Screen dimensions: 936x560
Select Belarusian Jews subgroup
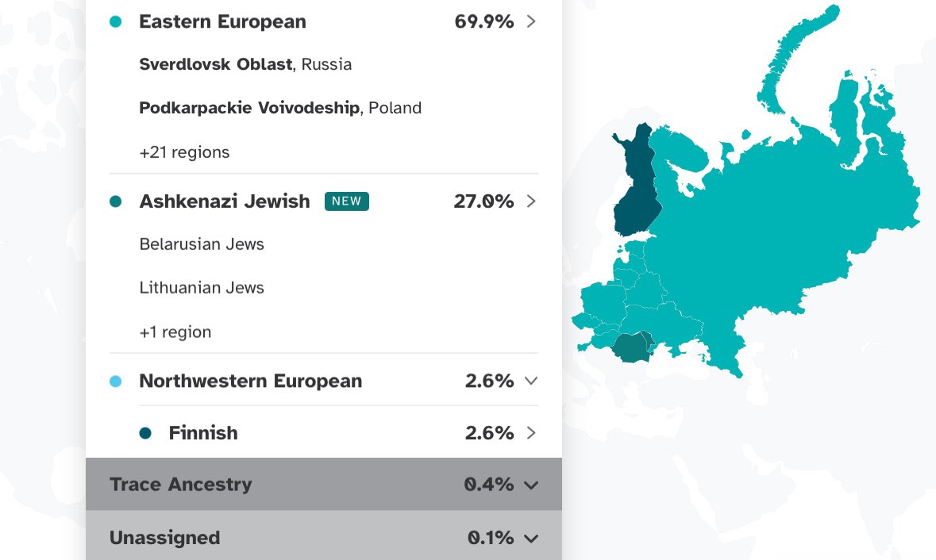tap(202, 244)
